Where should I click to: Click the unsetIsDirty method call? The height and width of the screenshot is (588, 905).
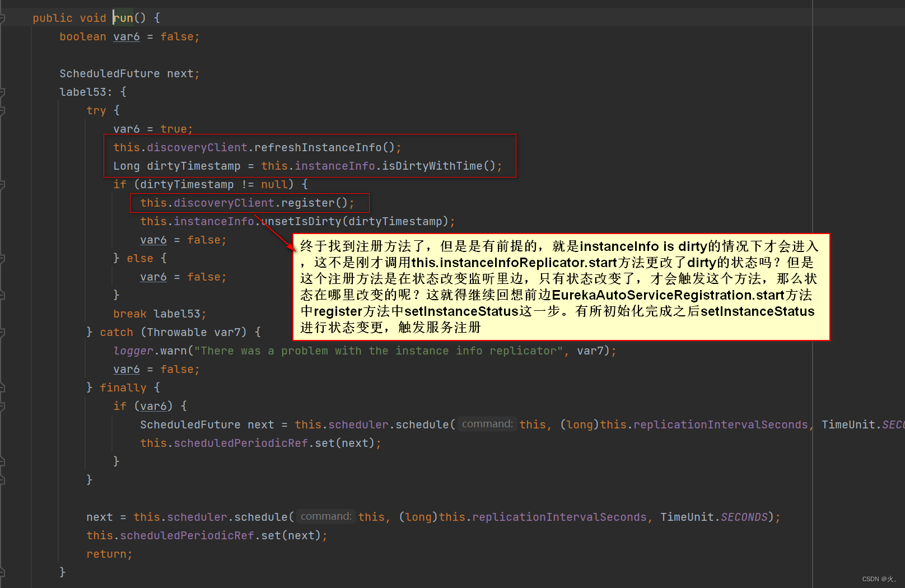click(x=301, y=221)
